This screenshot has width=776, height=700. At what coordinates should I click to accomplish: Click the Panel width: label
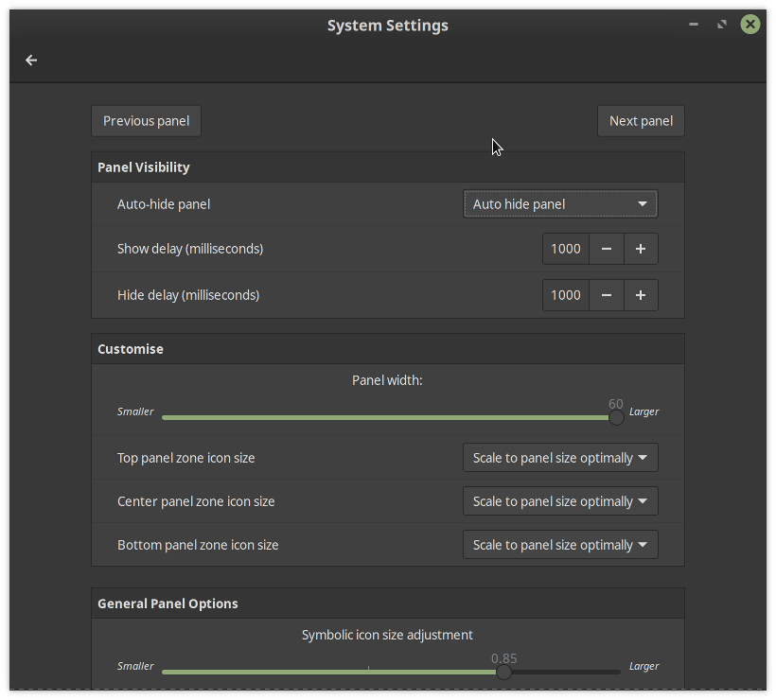tap(387, 380)
